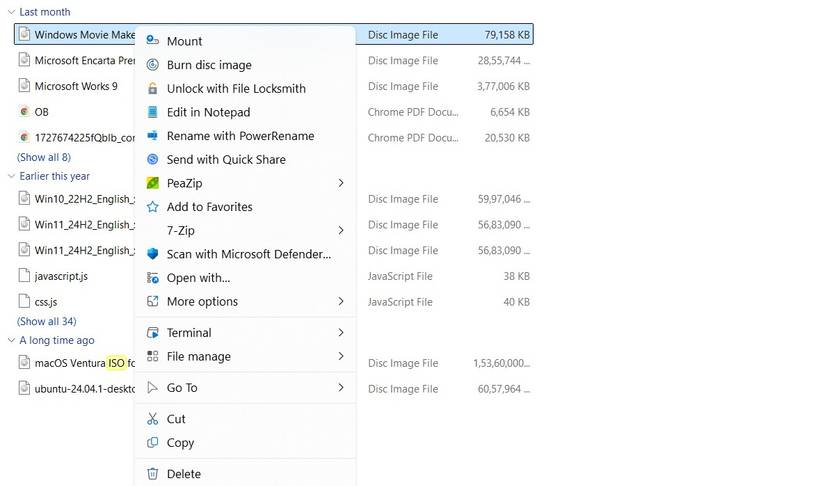The image size is (825, 486).
Task: Click the Microsoft Defender shield icon
Action: pos(153,255)
